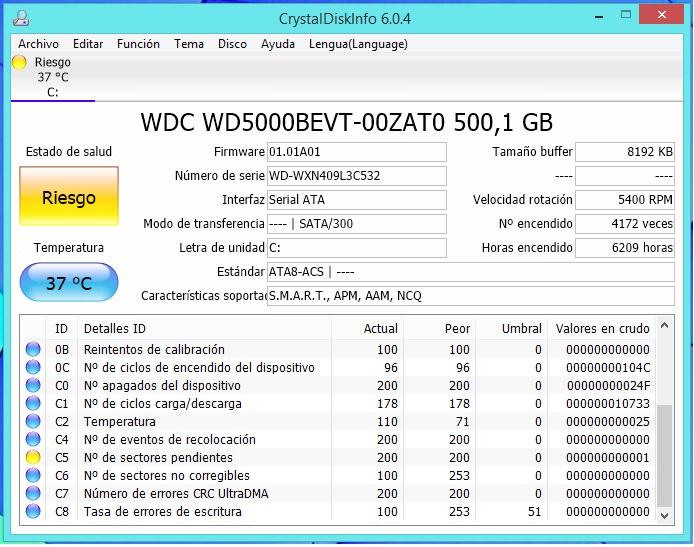Click the blue status dot for row C4
The image size is (694, 547).
coord(33,439)
